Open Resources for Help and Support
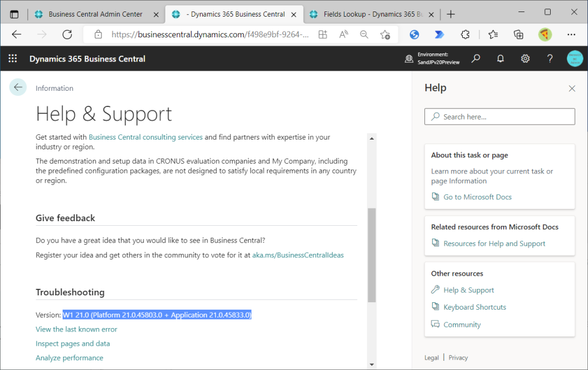Image resolution: width=588 pixels, height=370 pixels. [x=494, y=244]
